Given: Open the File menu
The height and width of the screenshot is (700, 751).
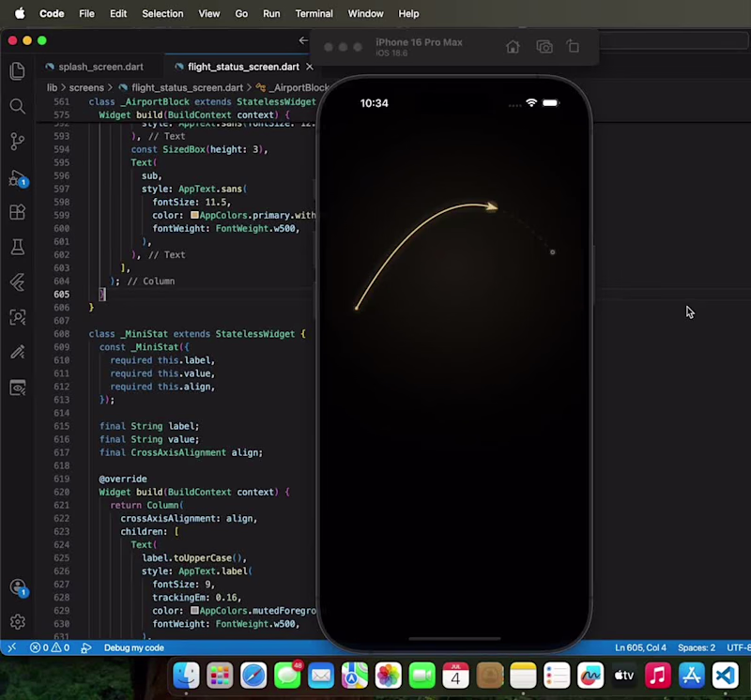Looking at the screenshot, I should tap(86, 13).
